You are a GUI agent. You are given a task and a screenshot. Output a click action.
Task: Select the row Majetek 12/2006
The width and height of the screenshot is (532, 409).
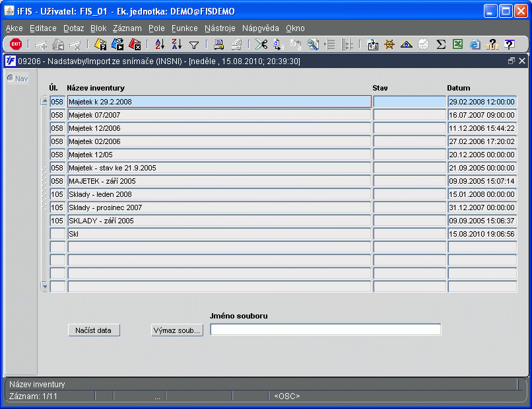click(x=219, y=128)
